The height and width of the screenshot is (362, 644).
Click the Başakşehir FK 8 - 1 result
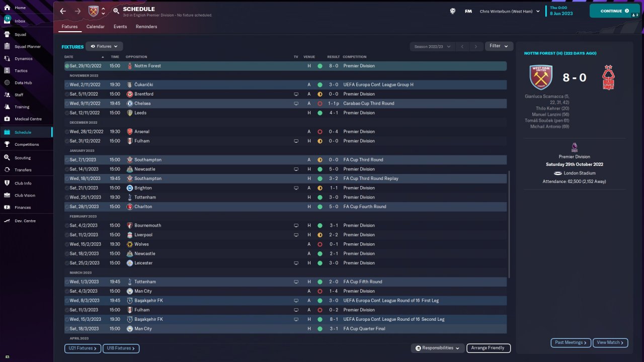coord(334,319)
